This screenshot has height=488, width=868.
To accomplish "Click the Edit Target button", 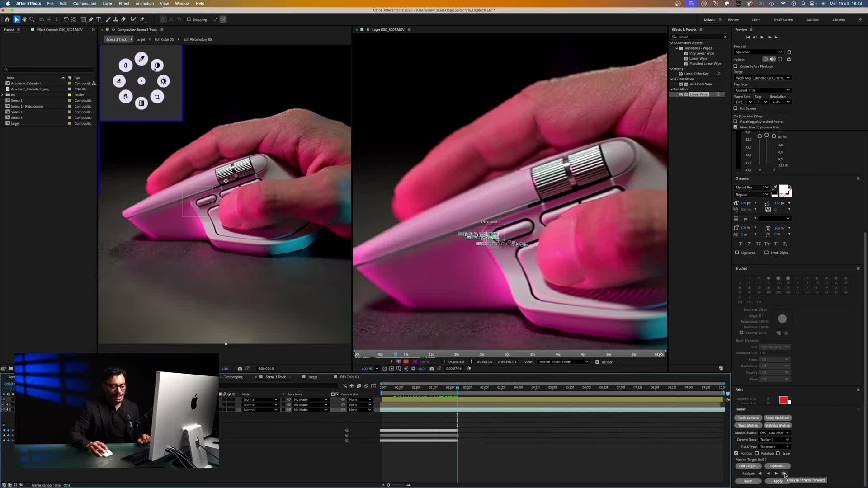I will click(748, 466).
